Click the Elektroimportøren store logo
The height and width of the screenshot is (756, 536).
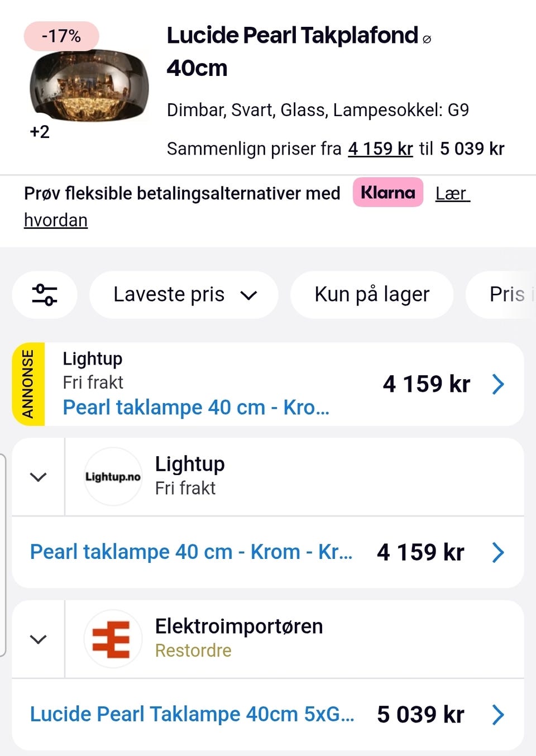113,639
